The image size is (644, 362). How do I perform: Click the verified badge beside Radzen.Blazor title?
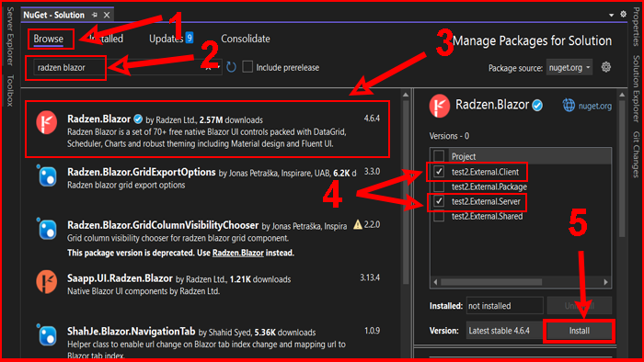click(x=537, y=106)
